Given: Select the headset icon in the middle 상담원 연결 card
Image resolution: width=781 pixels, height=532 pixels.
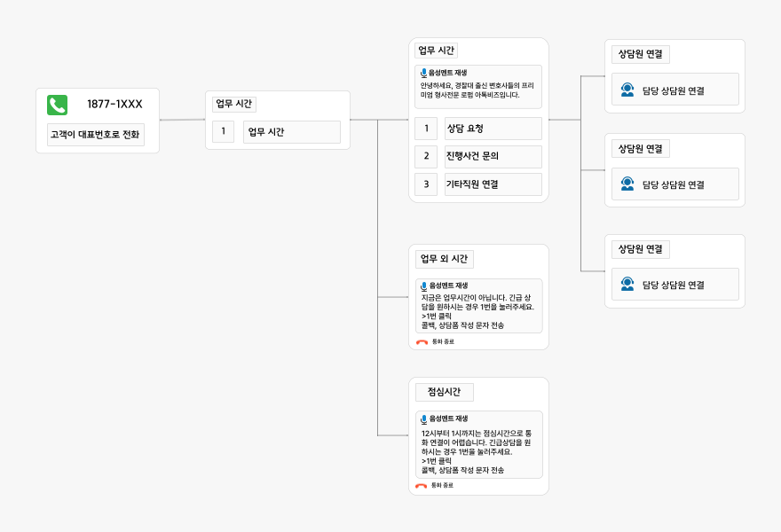Looking at the screenshot, I should click(627, 184).
